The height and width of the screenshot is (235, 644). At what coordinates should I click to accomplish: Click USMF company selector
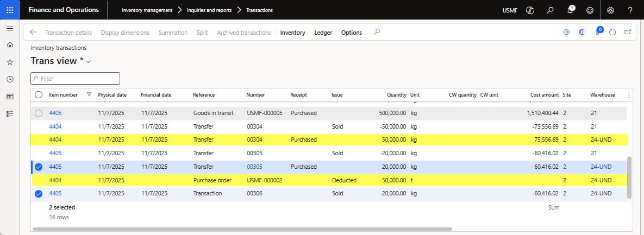[x=510, y=10]
